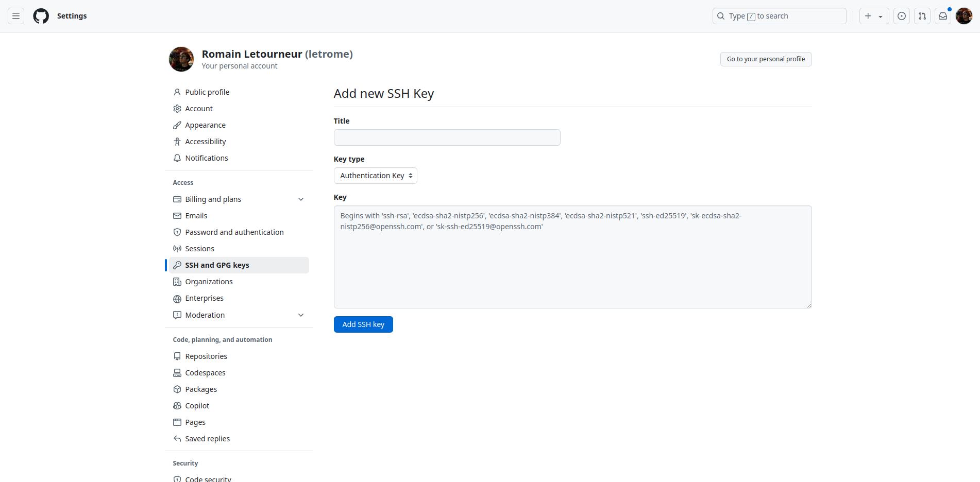Open the notifications inbox icon
Viewport: 980px width, 482px height.
coord(942,16)
